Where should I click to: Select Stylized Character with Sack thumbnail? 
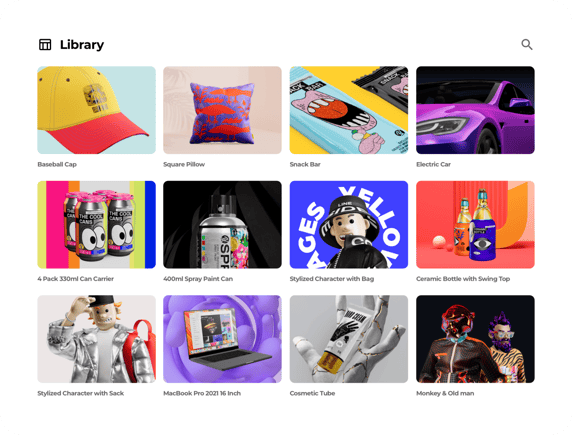click(96, 339)
